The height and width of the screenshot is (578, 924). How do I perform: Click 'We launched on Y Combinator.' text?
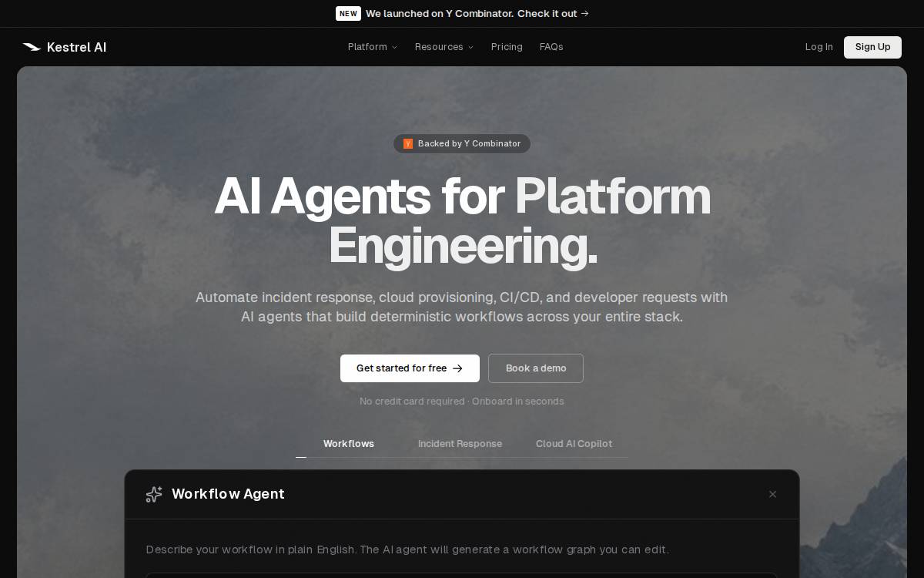[x=440, y=13]
